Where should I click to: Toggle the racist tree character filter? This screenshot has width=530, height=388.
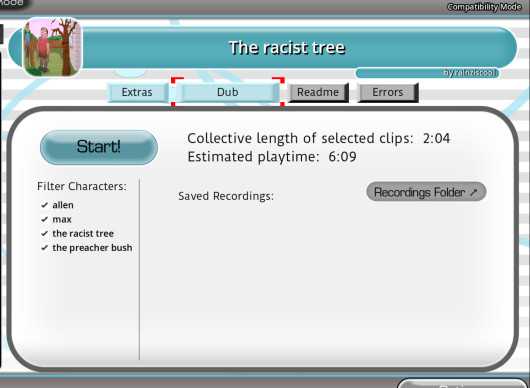coord(77,234)
